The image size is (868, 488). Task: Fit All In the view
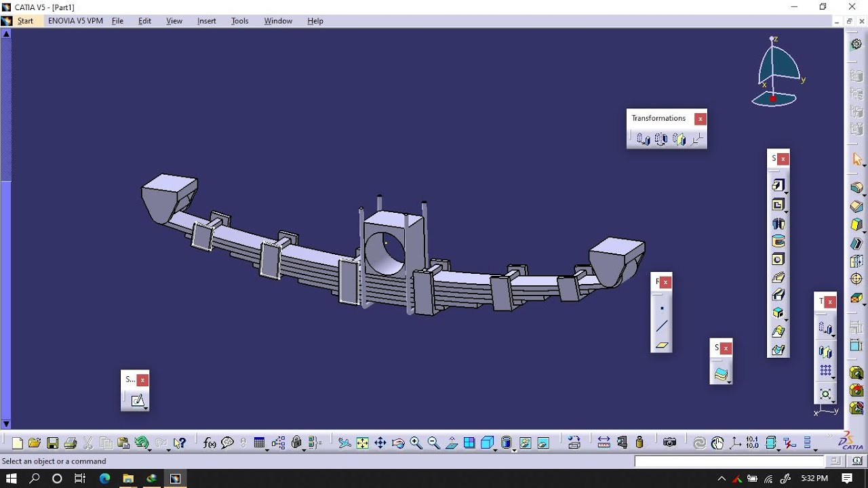pyautogui.click(x=363, y=443)
